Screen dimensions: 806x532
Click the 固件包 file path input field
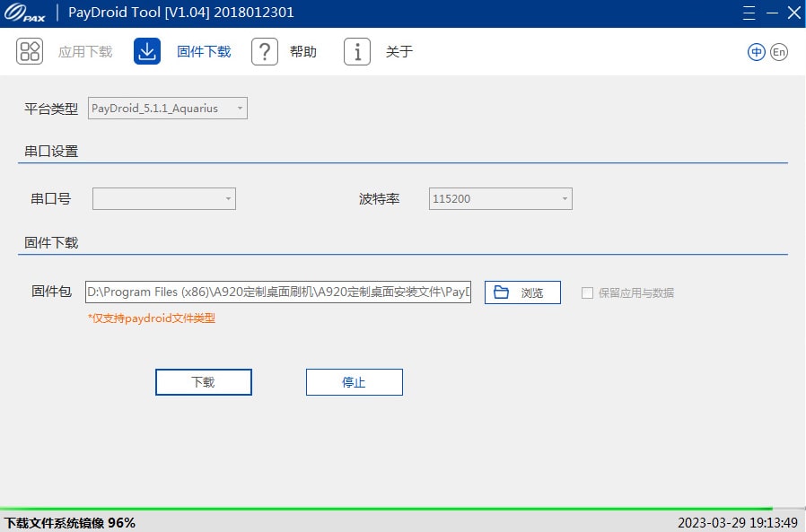[x=278, y=292]
